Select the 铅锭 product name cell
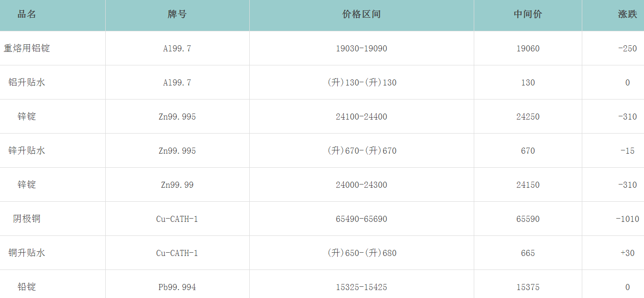Screen dimensions: 644x298 pos(27,287)
